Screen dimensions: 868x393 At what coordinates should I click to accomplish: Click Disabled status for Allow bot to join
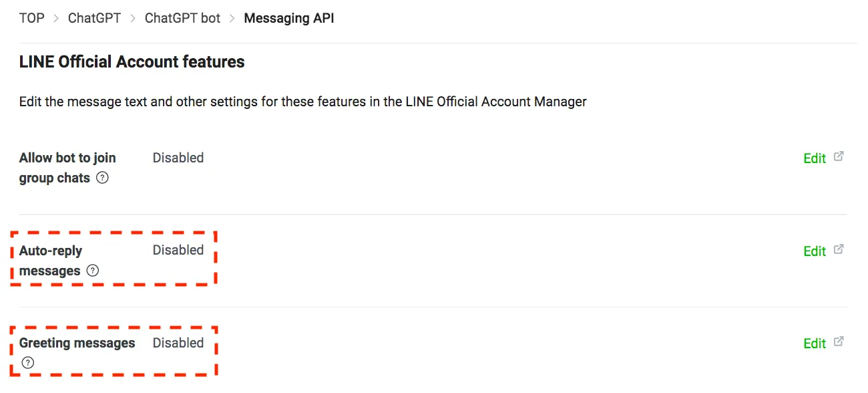coord(178,158)
